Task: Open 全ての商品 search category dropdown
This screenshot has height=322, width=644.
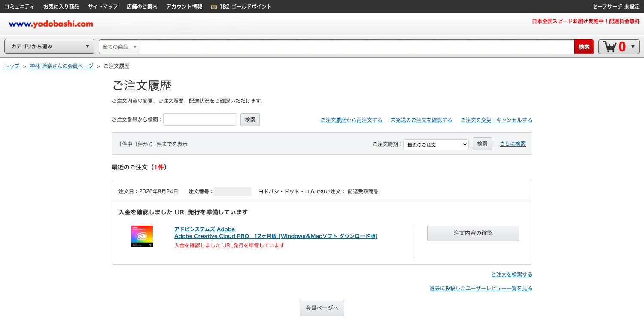Action: pos(119,47)
